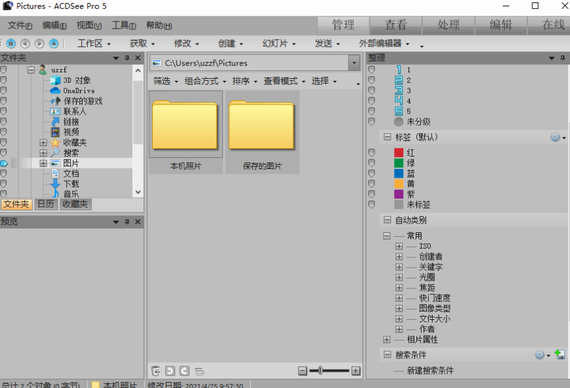570x388 pixels.
Task: Click the add search condition green icon
Action: click(560, 354)
